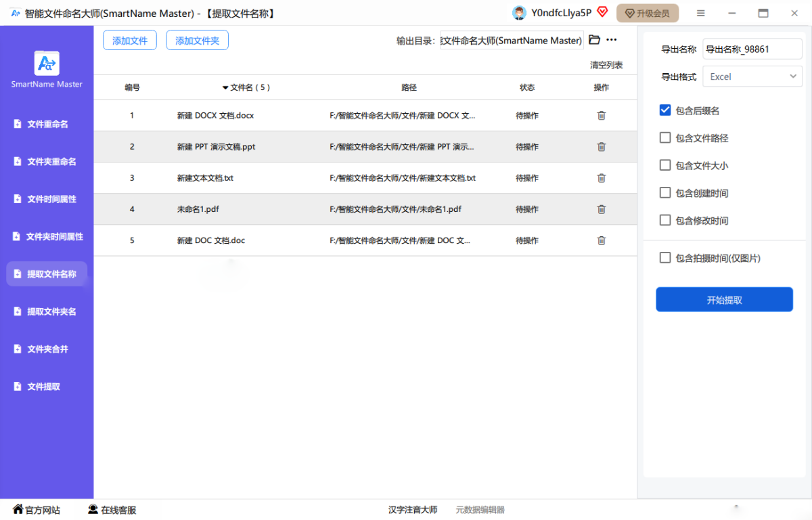Click the red VIP diamond badge

602,12
